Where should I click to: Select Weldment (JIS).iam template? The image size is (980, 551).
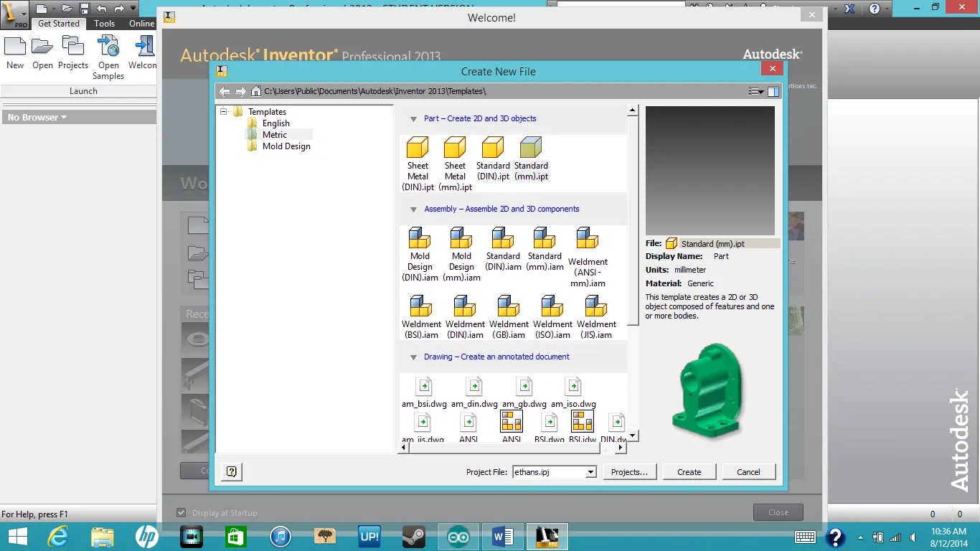click(x=596, y=316)
